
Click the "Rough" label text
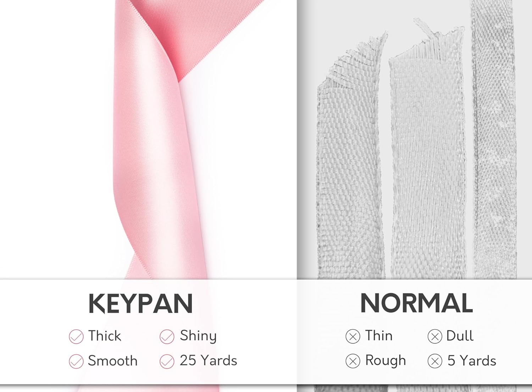click(386, 361)
